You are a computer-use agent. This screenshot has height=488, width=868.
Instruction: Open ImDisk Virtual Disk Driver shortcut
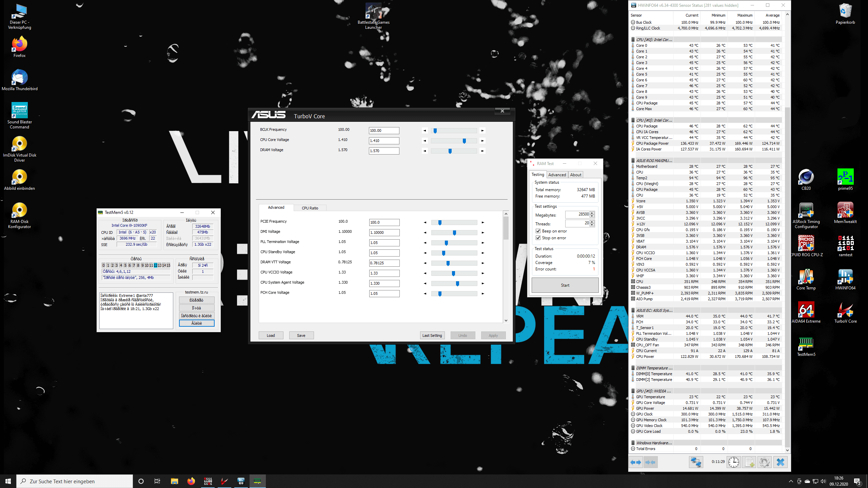[19, 149]
